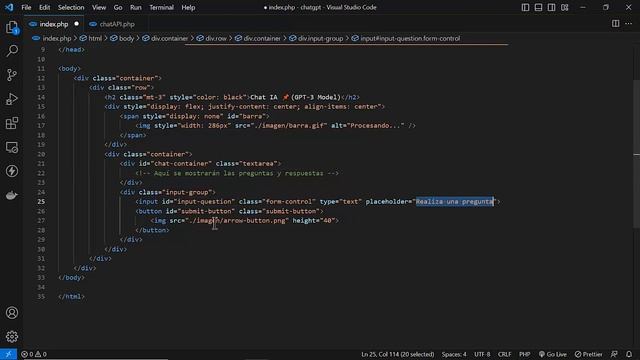Image resolution: width=640 pixels, height=360 pixels.
Task: Toggle the bottom panel layout icon
Action: (x=538, y=7)
